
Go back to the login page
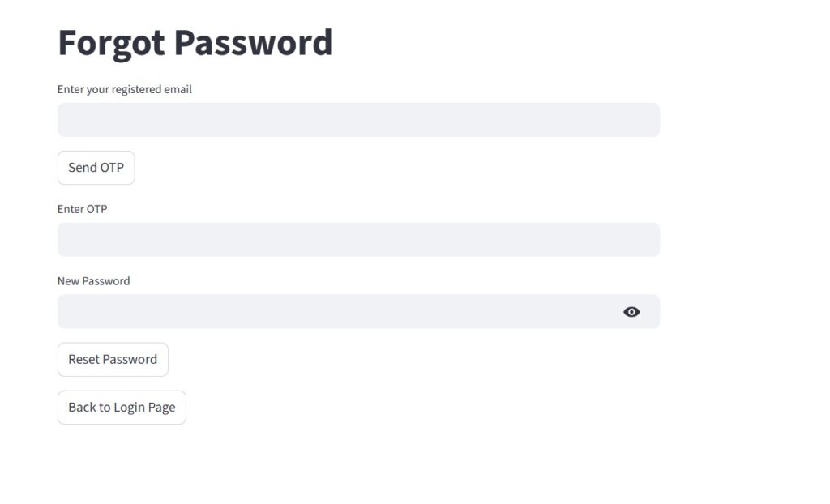tap(122, 408)
